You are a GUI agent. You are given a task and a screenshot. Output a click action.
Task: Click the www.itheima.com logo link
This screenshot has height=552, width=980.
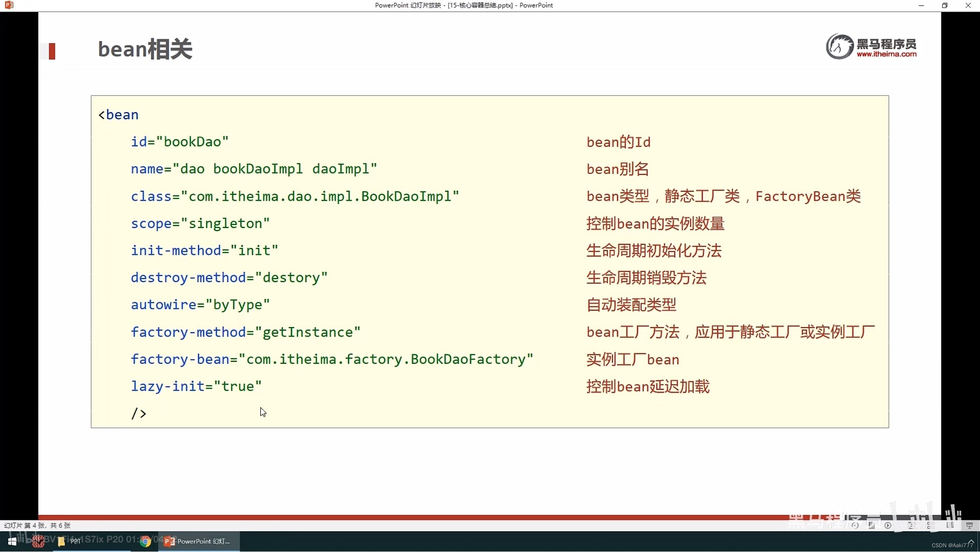pyautogui.click(x=886, y=54)
